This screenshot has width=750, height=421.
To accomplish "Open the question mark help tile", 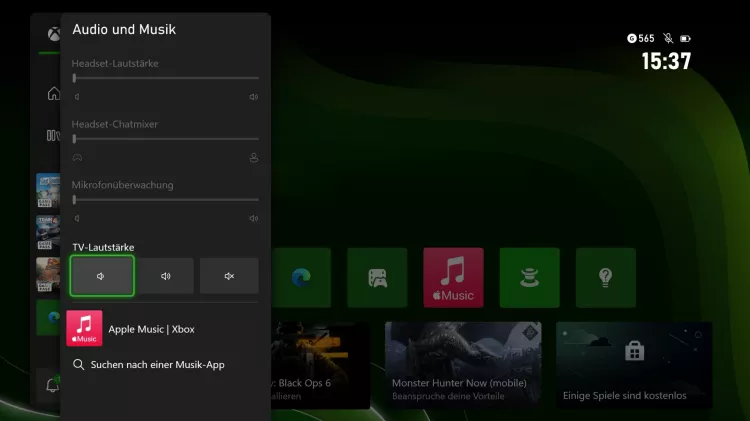I will coord(606,277).
